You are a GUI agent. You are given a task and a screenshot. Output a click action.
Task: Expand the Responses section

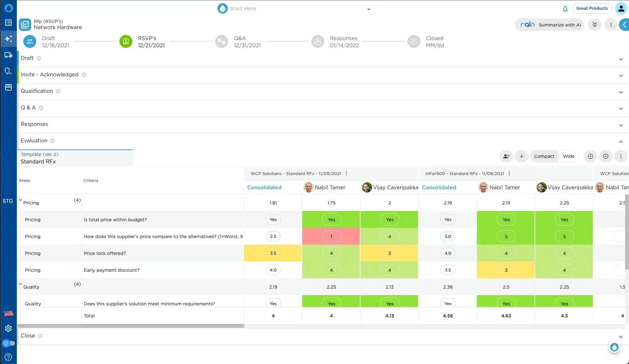(x=621, y=125)
